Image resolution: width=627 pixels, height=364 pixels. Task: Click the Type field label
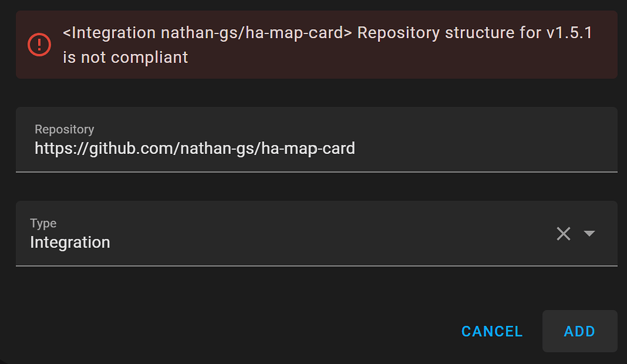43,223
